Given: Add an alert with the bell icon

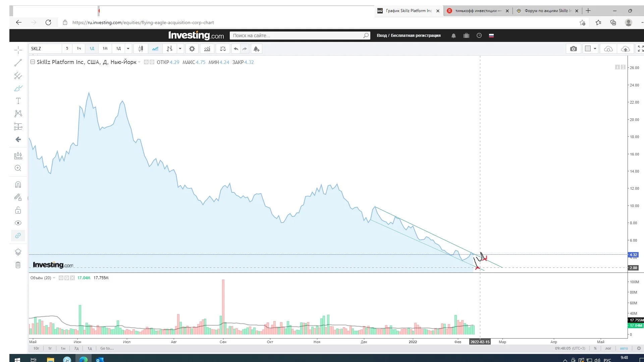Looking at the screenshot, I should pos(256,49).
